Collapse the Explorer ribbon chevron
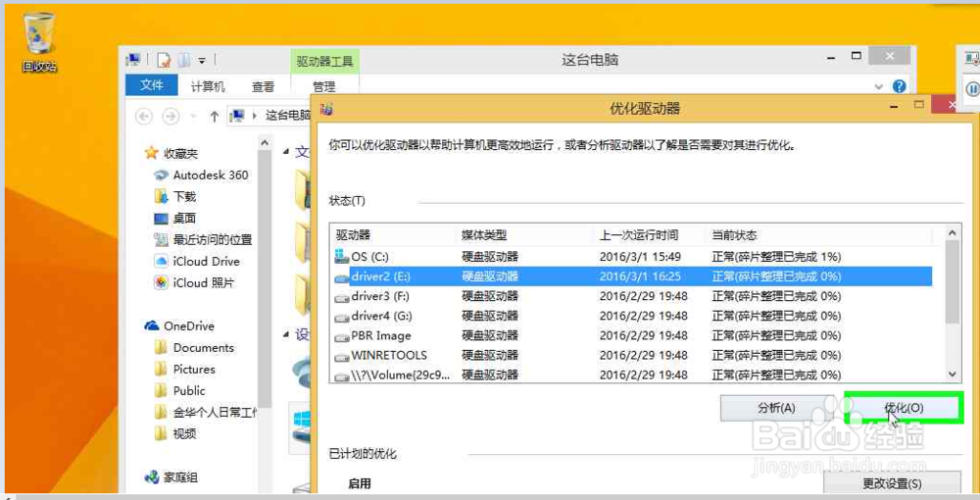 879,87
